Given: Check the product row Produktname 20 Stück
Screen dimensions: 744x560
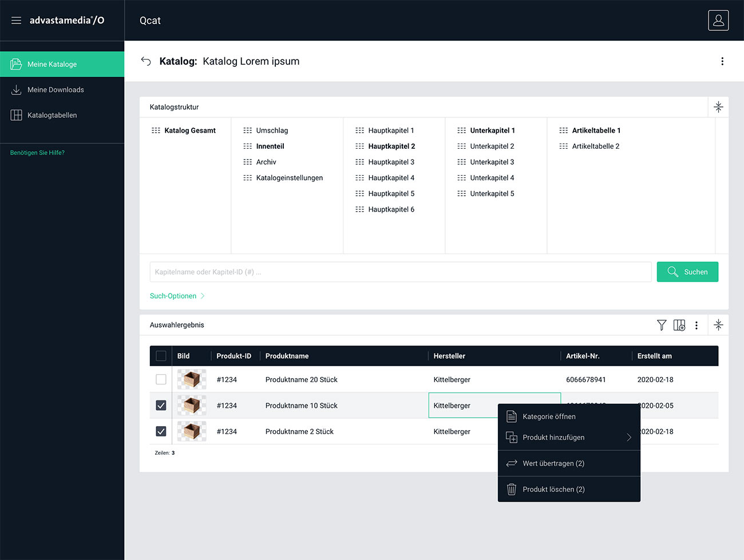Looking at the screenshot, I should 161,379.
